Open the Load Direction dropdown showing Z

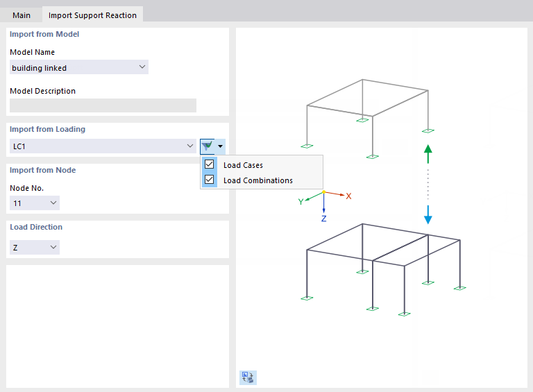click(x=35, y=247)
